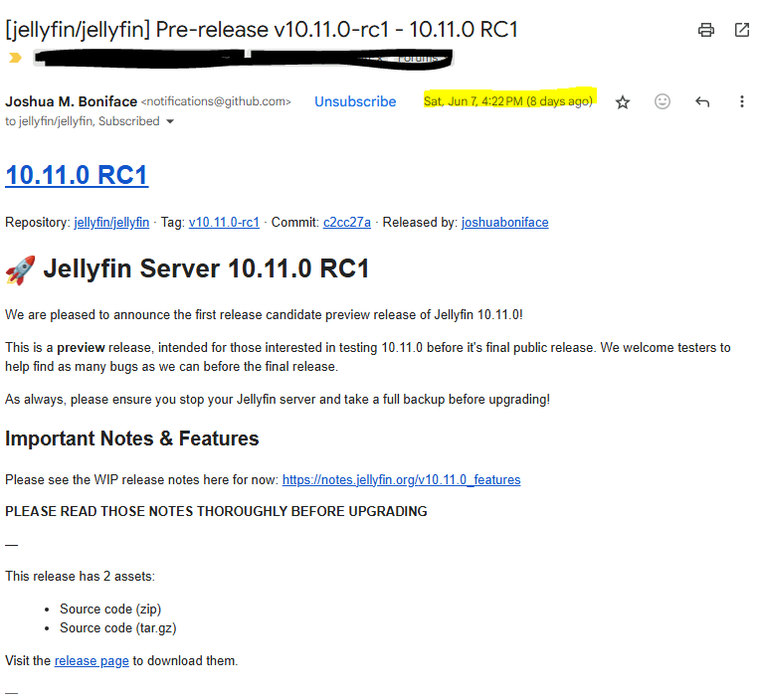Follow the v10.11.0-rc1 tag link
761x700 pixels.
[224, 222]
